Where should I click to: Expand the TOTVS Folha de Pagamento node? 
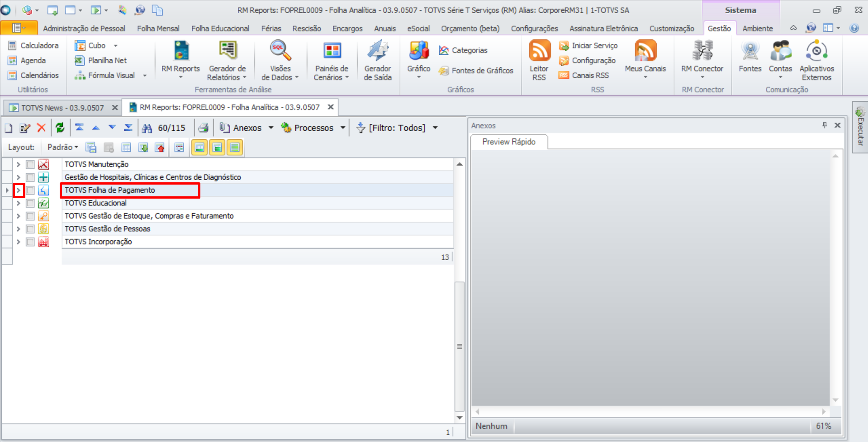click(19, 190)
